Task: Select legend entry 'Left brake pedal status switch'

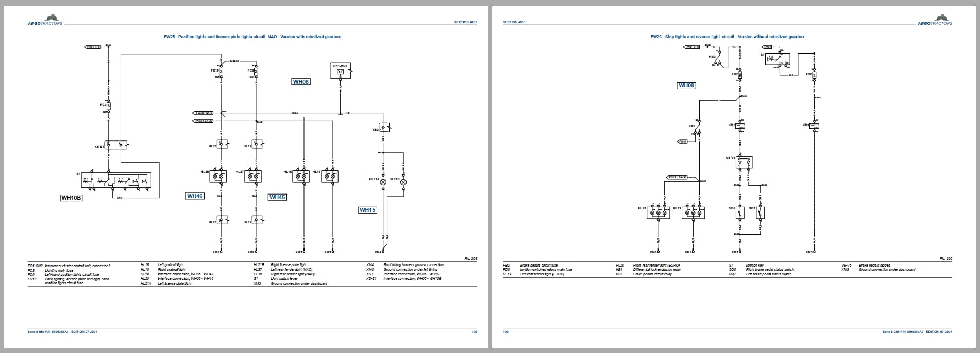Action: coord(769,274)
